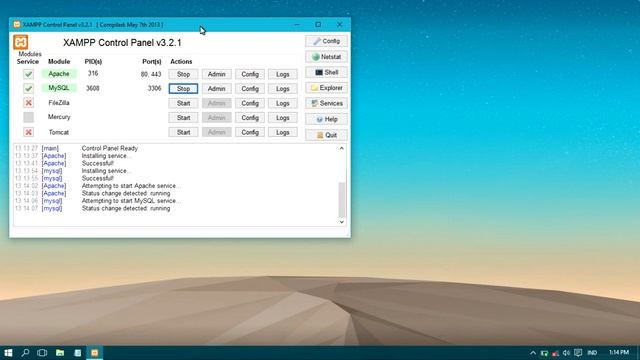The height and width of the screenshot is (360, 640).
Task: Open the clock showing 1:14 PM
Action: pyautogui.click(x=619, y=352)
